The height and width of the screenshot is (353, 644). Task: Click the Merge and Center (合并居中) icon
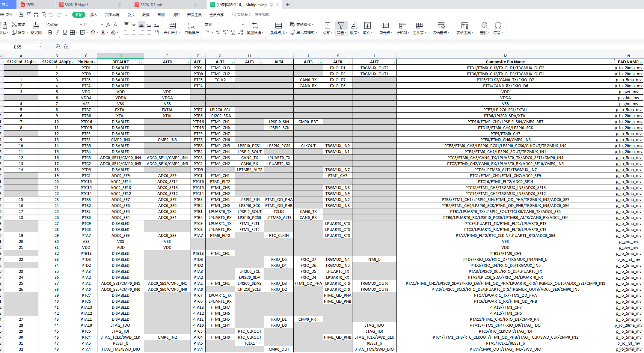(x=172, y=26)
